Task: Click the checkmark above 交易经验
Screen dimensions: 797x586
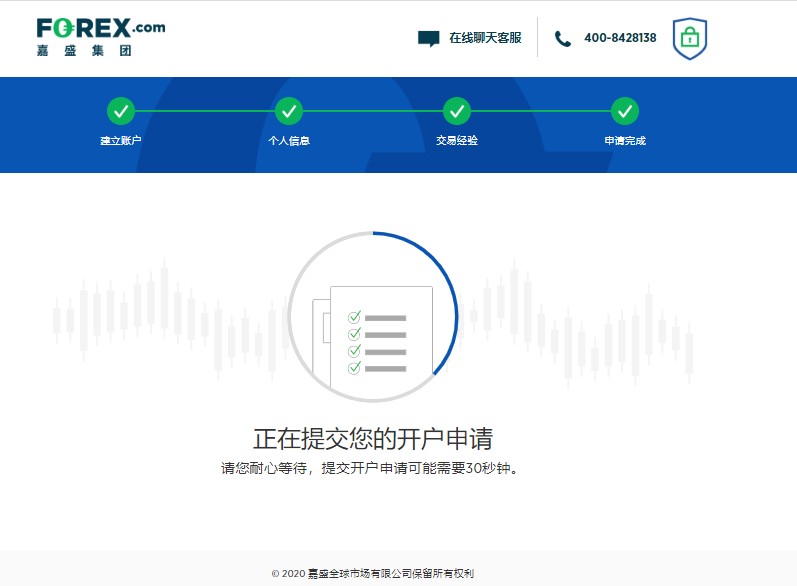Action: (456, 110)
